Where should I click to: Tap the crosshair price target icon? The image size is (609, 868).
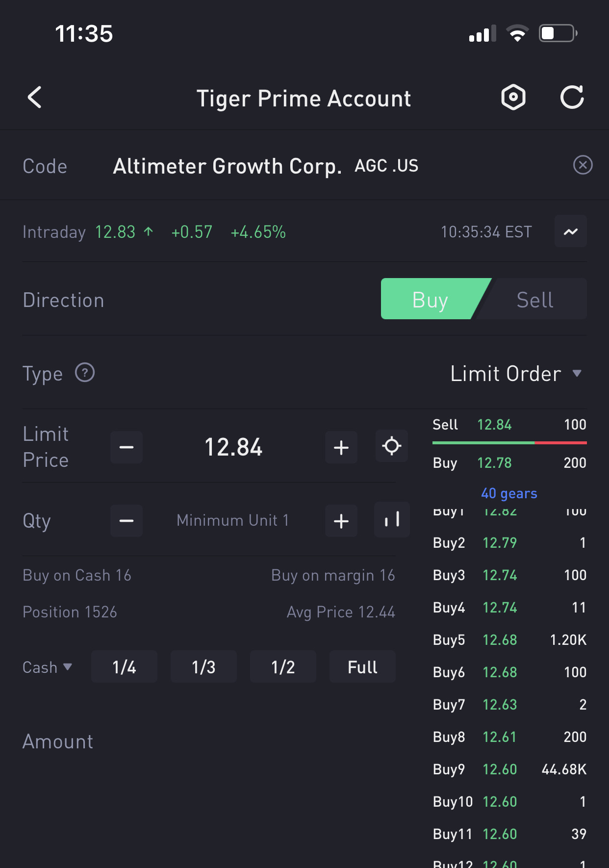(x=392, y=446)
